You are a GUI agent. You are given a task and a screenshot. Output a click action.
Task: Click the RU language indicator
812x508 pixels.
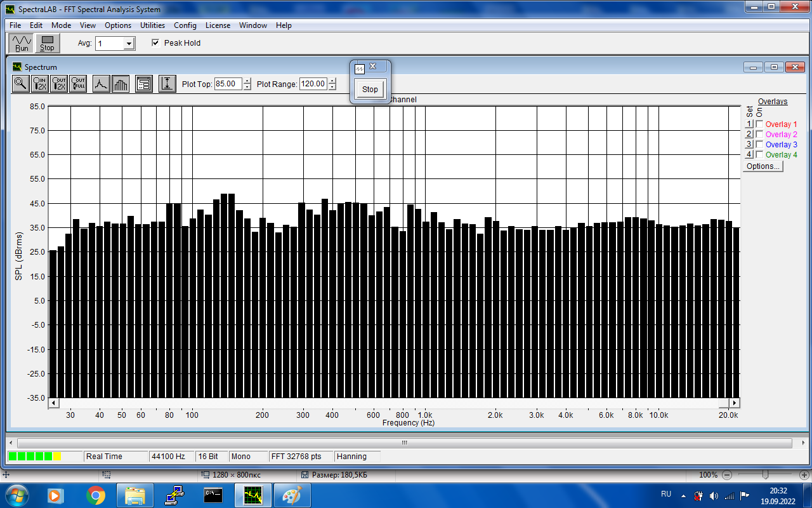(666, 493)
